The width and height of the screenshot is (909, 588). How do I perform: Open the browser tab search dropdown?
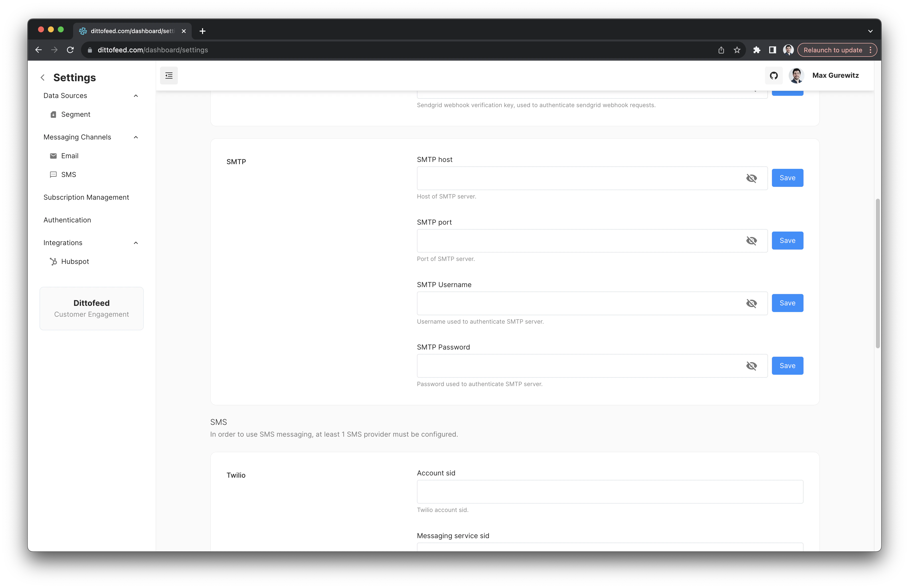click(870, 31)
